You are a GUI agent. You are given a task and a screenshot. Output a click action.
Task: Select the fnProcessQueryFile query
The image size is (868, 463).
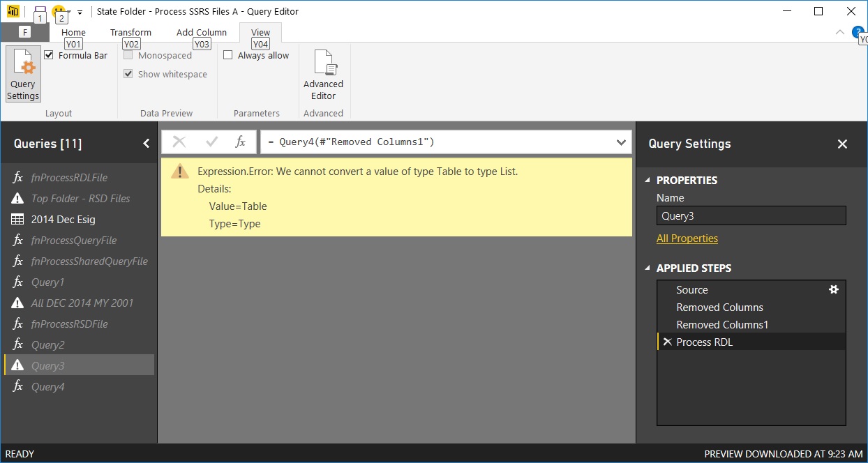tap(79, 240)
